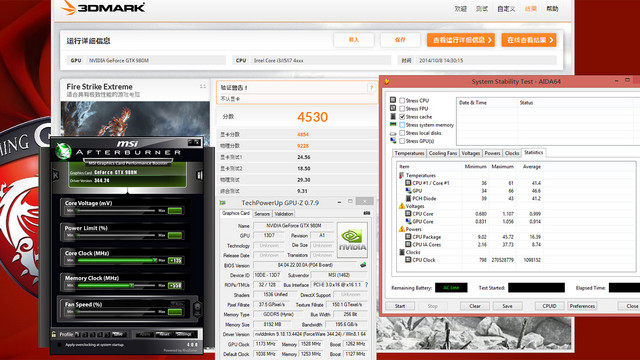
Task: Click the Clocks group icon in statistics
Action: click(402, 252)
